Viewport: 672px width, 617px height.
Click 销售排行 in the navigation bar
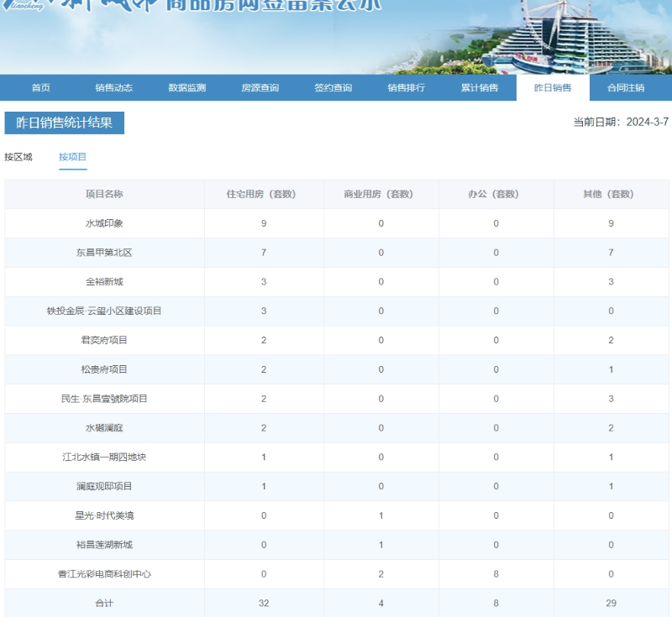(x=406, y=88)
